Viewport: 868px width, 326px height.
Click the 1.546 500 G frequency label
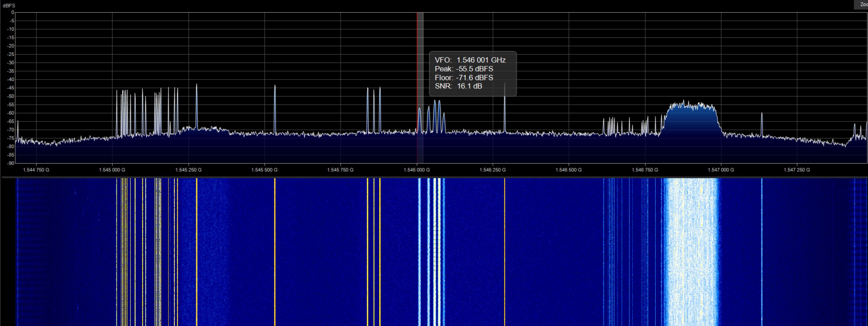point(568,170)
